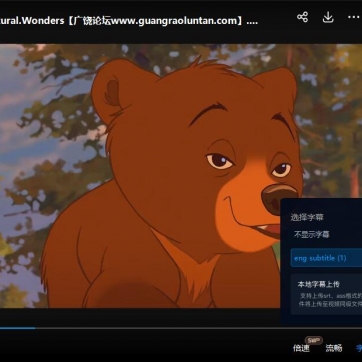Open the 流畅 video quality selector

point(334,348)
